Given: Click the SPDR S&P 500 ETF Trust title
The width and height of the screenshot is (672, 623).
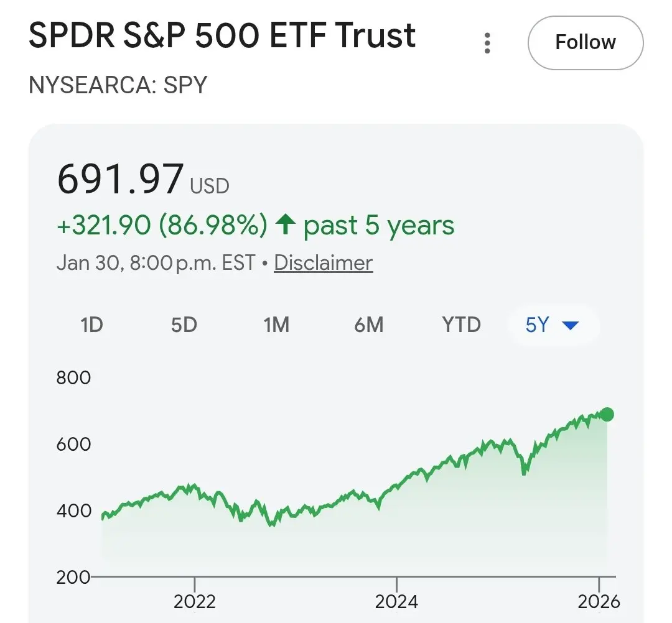Looking at the screenshot, I should coord(222,36).
